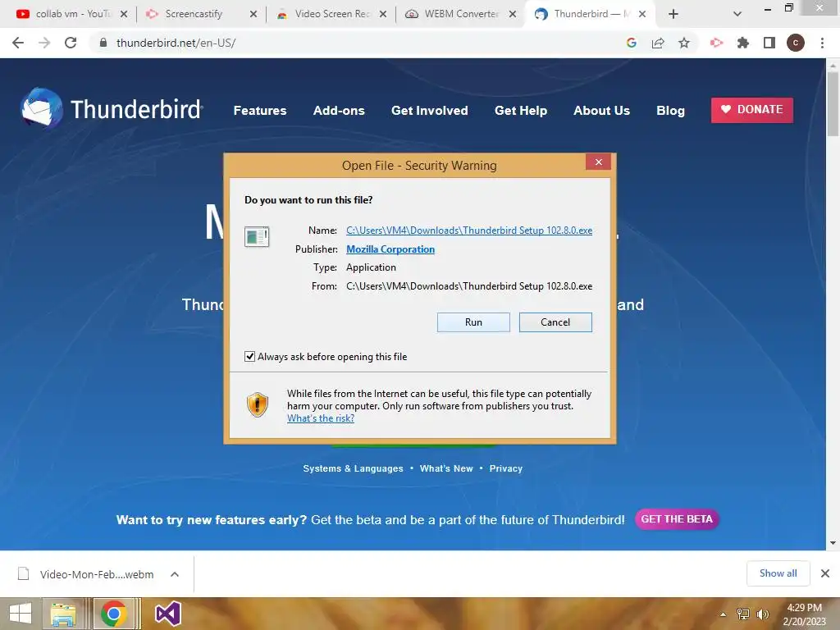
Task: Click the scrollbar down arrow
Action: 833,543
